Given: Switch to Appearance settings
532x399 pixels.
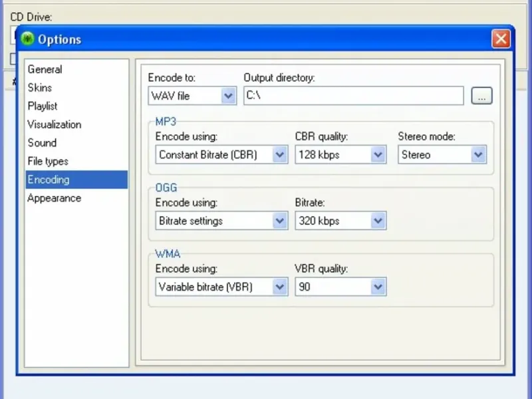Looking at the screenshot, I should 76,198.
